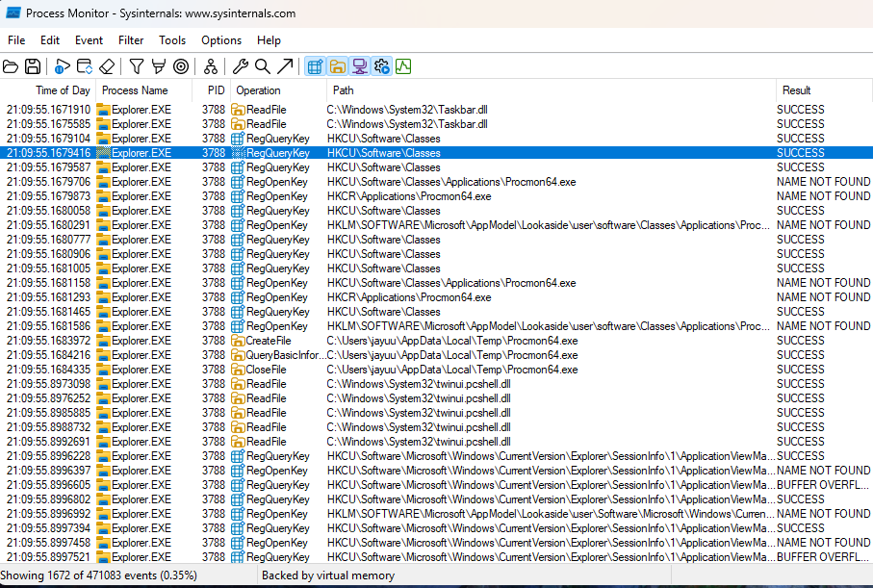Click the Process Monitor title bar icon
Viewport: 873px width, 588px height.
pos(13,13)
